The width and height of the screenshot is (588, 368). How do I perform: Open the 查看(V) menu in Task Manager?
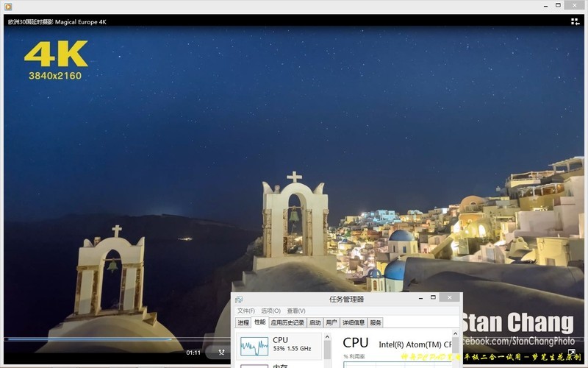(x=296, y=311)
